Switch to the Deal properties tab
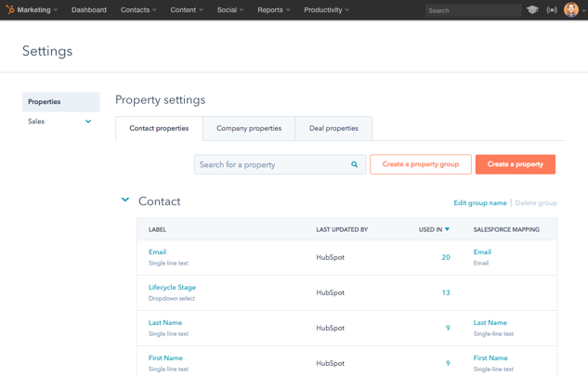The width and height of the screenshot is (588, 376). coord(333,128)
